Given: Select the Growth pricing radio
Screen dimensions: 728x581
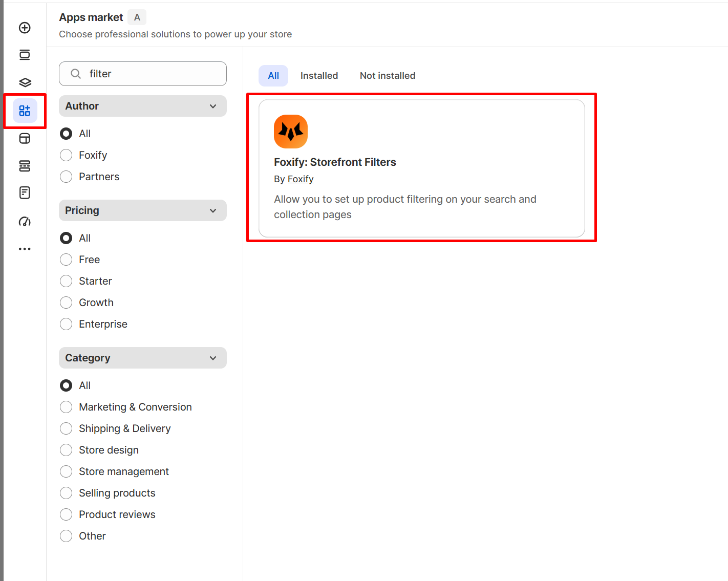Looking at the screenshot, I should coord(66,303).
